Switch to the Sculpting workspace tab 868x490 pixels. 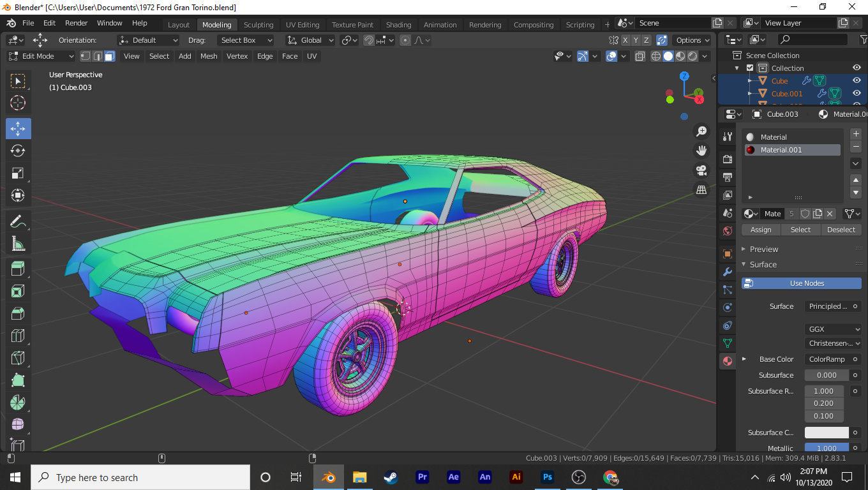tap(258, 25)
